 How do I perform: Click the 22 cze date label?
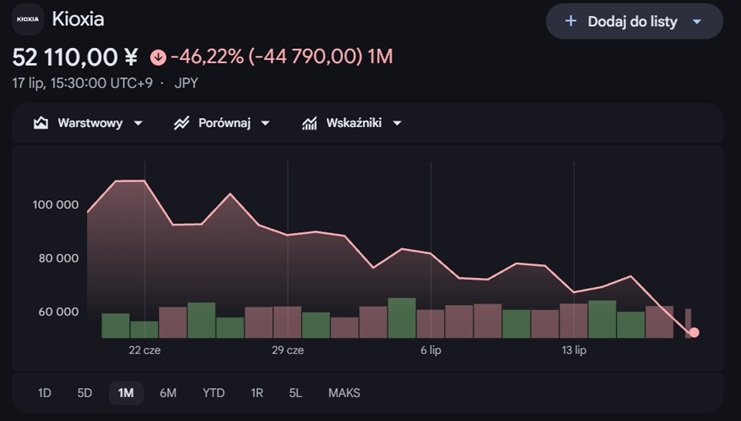145,351
